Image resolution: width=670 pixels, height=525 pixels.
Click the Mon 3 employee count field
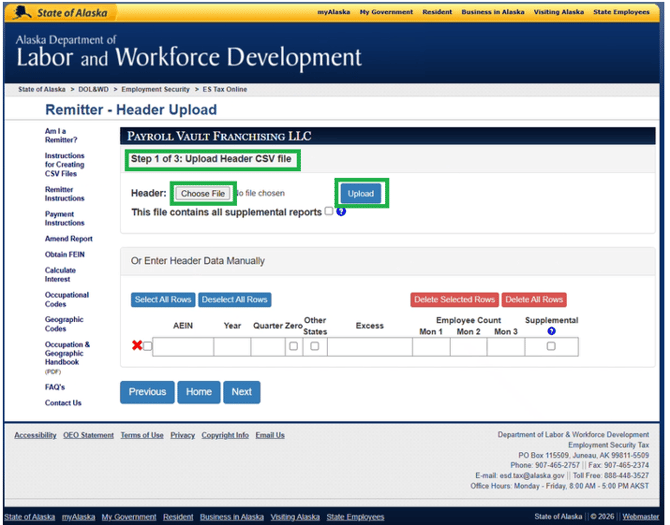pyautogui.click(x=505, y=346)
